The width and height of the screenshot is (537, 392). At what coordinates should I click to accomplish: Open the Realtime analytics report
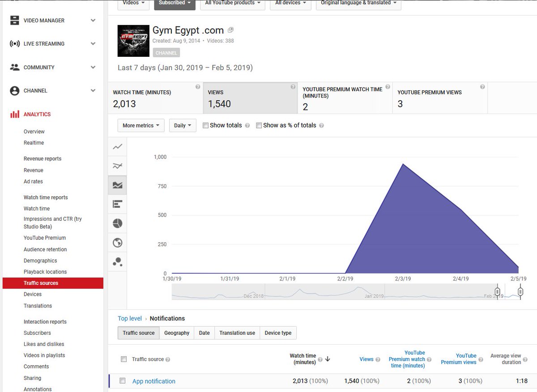coord(34,143)
